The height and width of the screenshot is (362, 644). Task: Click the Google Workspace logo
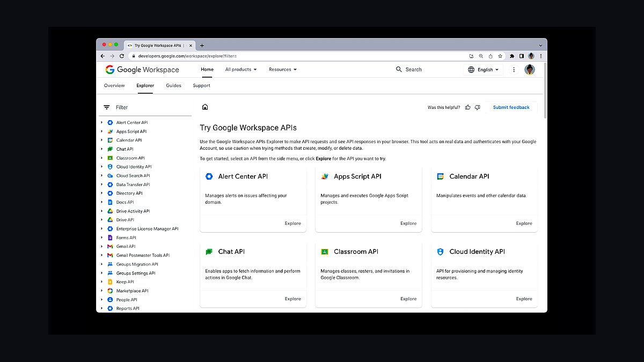pyautogui.click(x=142, y=70)
